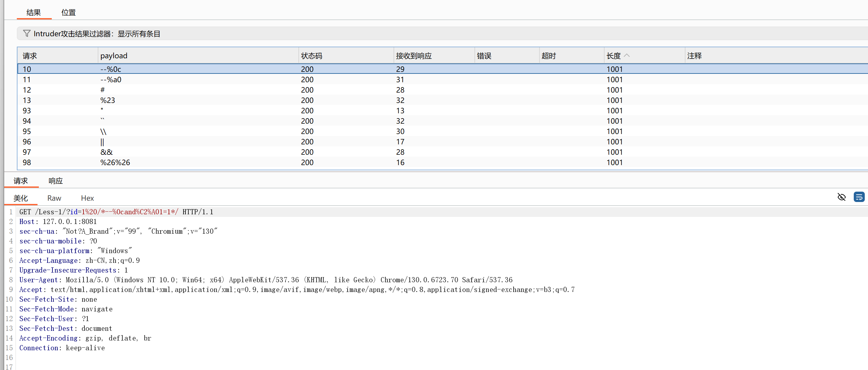This screenshot has height=370, width=868.
Task: Select the Hex view tab
Action: (87, 198)
